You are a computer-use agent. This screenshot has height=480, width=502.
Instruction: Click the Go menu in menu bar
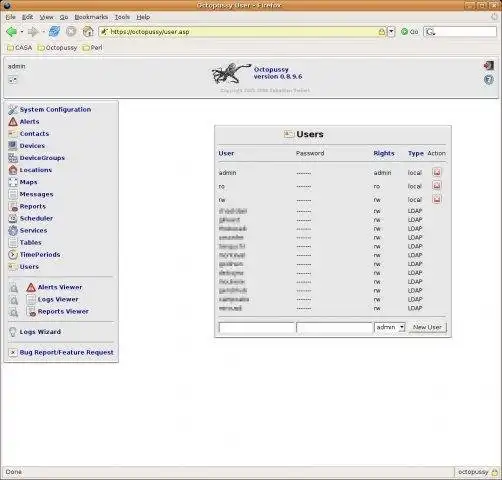pos(64,17)
